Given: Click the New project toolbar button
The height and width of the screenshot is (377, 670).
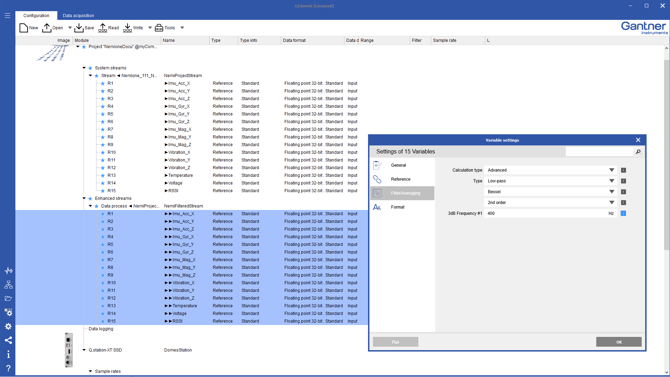Looking at the screenshot, I should (29, 28).
